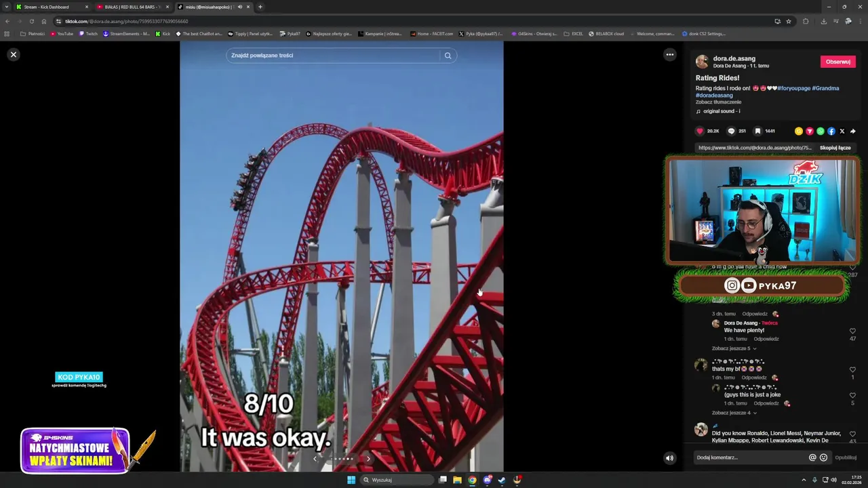Open Chrome from the taskbar
Image resolution: width=868 pixels, height=488 pixels.
coord(473,480)
